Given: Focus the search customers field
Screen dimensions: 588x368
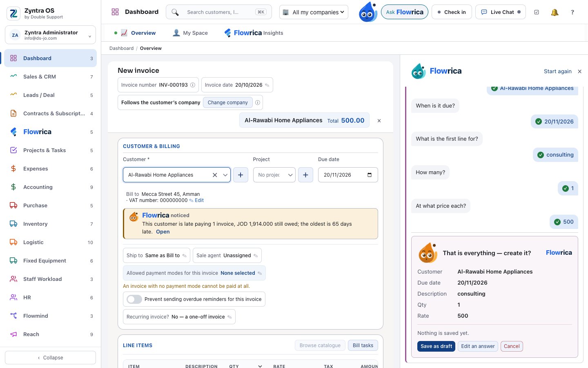Looking at the screenshot, I should (x=219, y=12).
